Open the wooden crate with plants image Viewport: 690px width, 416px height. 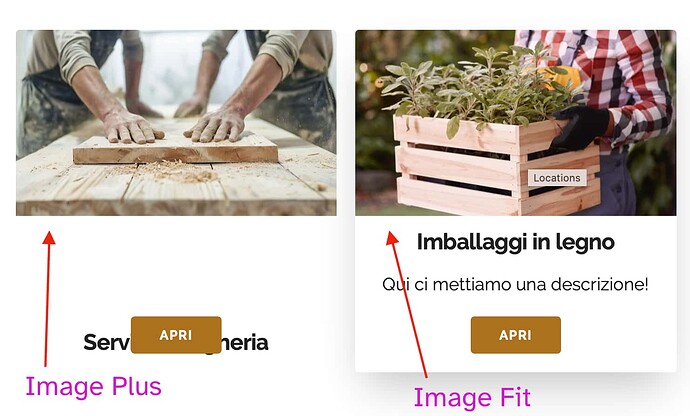click(516, 123)
